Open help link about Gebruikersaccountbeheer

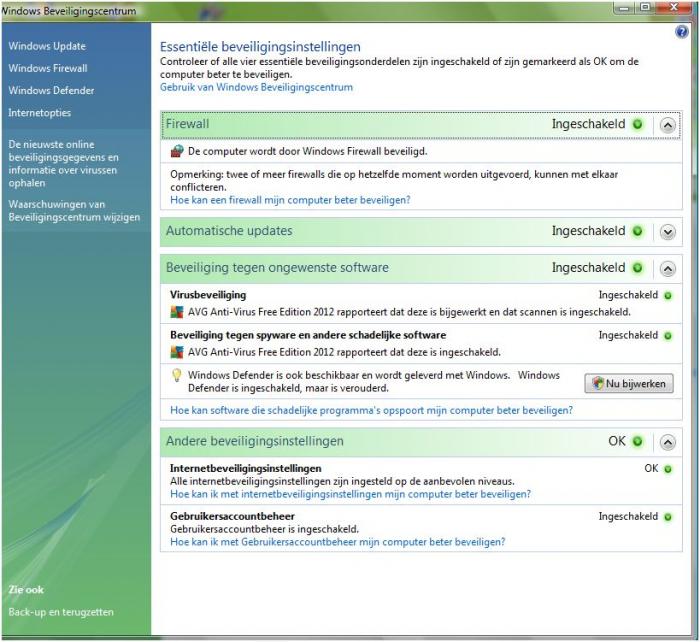click(x=338, y=542)
